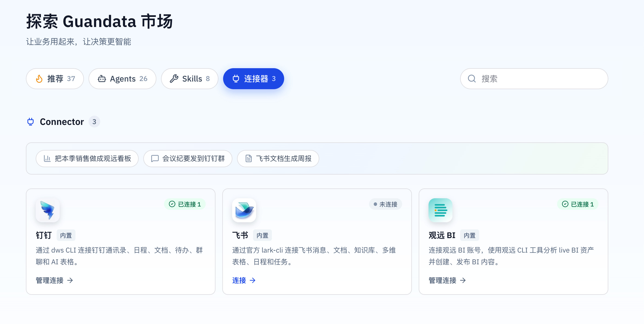644x324 pixels.
Task: Click 连接 link on the 飞书 card
Action: pos(244,280)
